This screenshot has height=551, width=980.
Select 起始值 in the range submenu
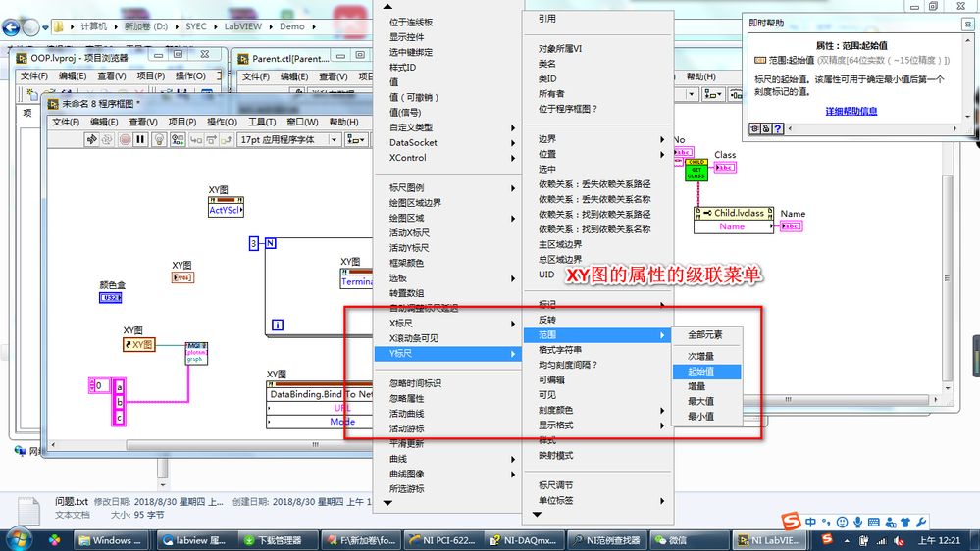click(x=707, y=371)
